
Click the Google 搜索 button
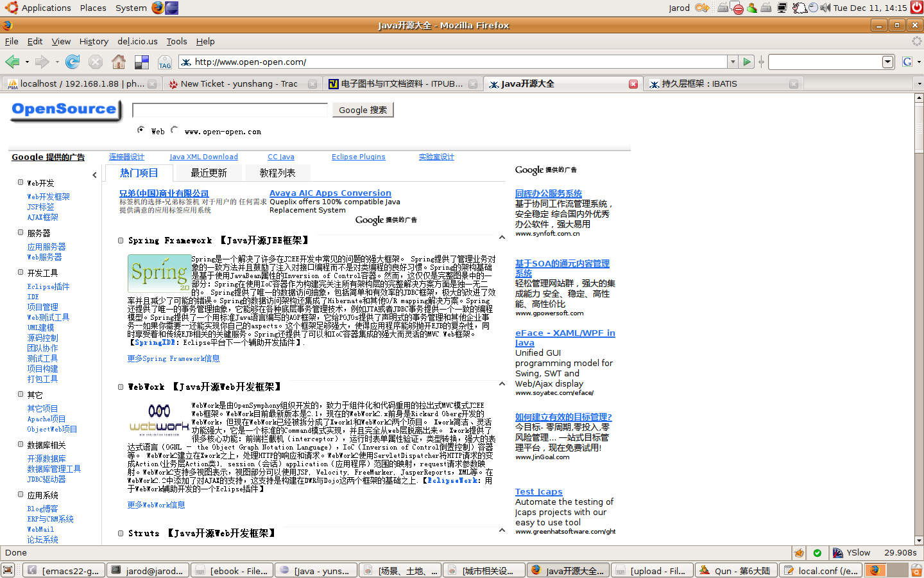[363, 110]
